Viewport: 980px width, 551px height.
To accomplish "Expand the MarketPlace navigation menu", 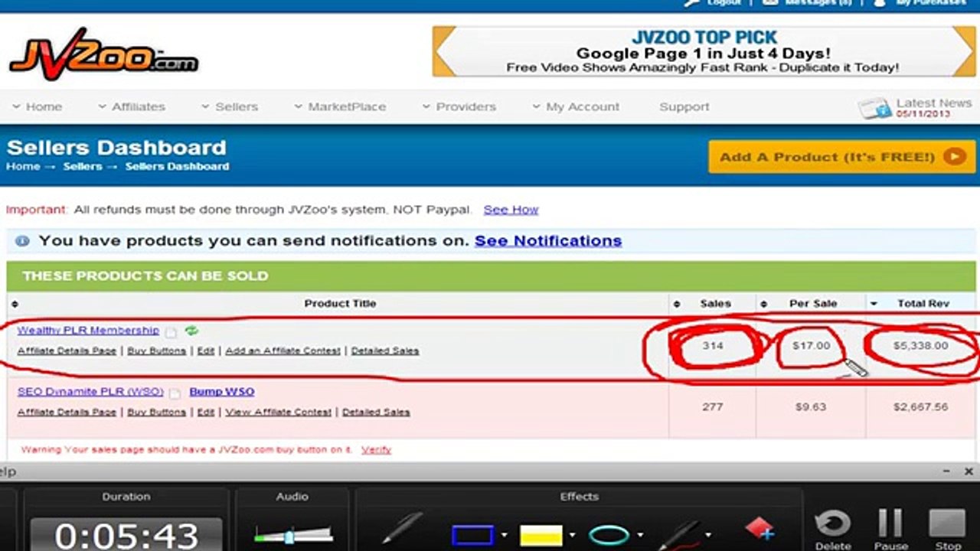I will 340,106.
